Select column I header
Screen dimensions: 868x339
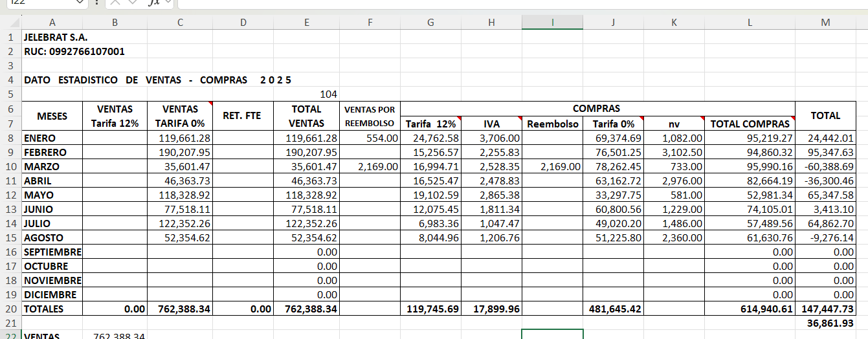click(x=552, y=23)
